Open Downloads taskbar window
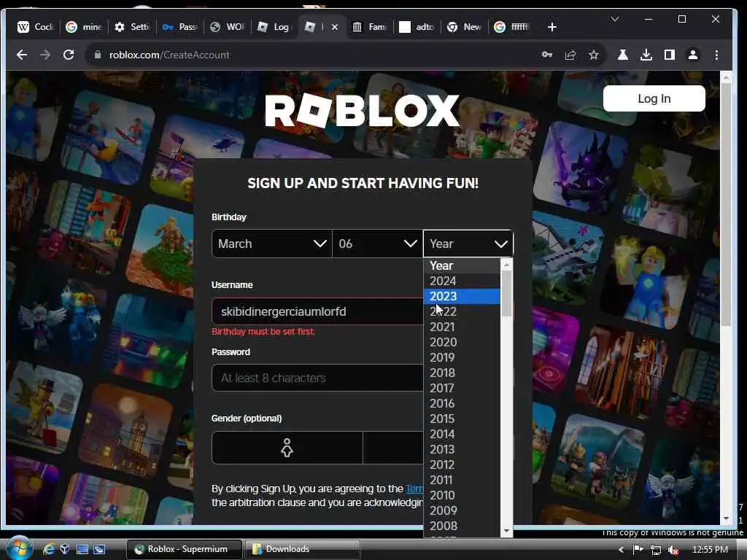 tap(302, 549)
